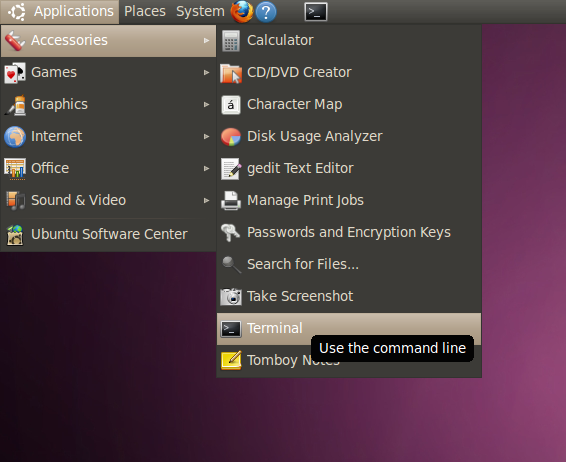Click the CD/DVD Creator folder icon

point(231,73)
